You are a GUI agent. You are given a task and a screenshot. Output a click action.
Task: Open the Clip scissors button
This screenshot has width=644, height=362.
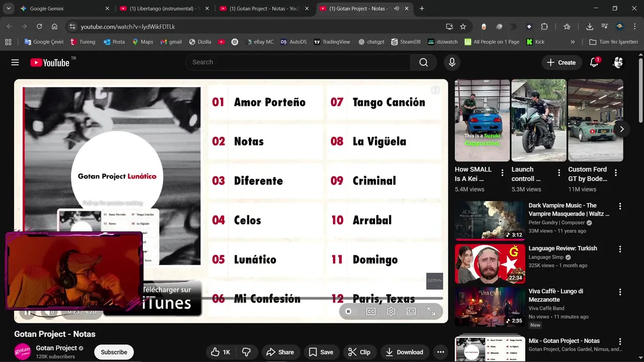[x=359, y=352]
